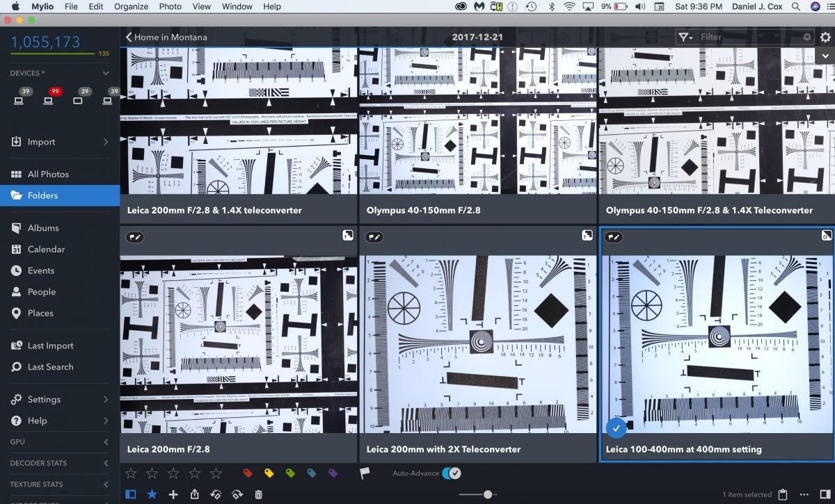
Task: Rotate photo clockwise
Action: tap(237, 494)
